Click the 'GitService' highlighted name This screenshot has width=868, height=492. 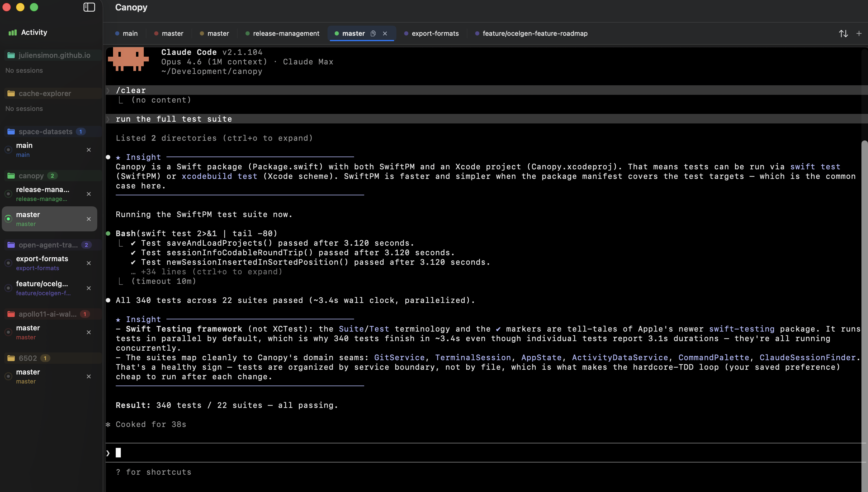pos(399,358)
